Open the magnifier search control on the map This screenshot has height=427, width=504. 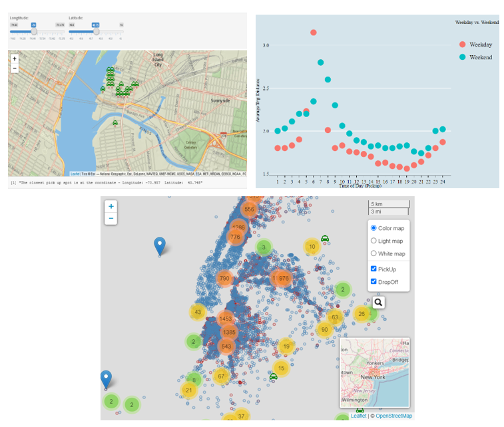click(x=378, y=303)
